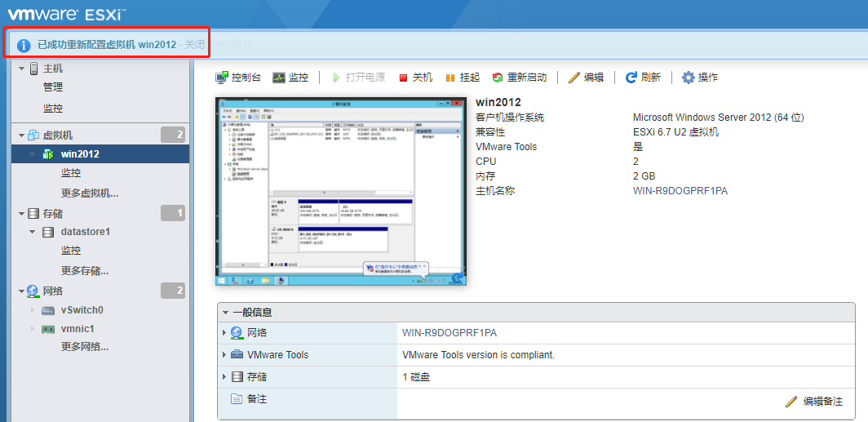Open 监控 under win2012
Image resolution: width=868 pixels, height=422 pixels.
71,173
